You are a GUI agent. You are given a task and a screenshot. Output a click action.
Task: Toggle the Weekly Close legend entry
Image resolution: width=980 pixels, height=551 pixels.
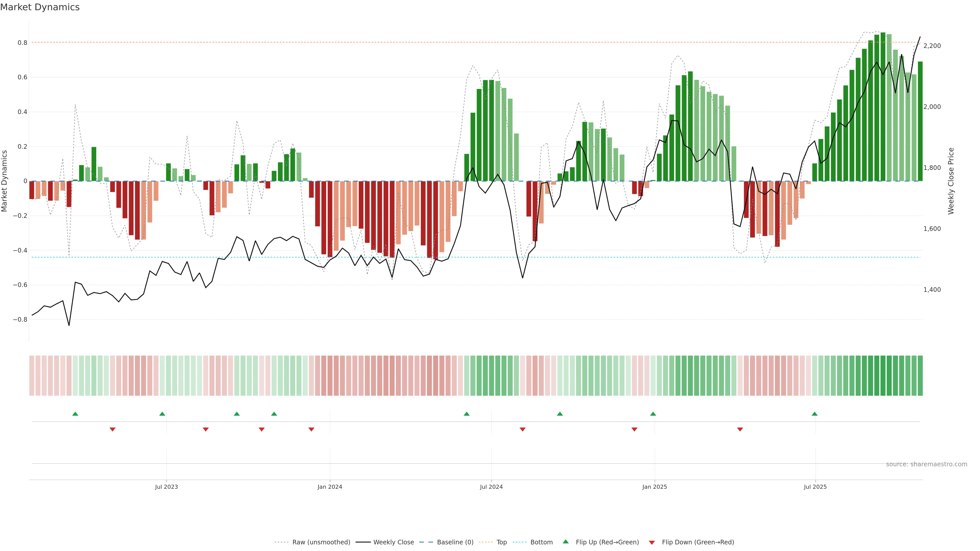(393, 542)
